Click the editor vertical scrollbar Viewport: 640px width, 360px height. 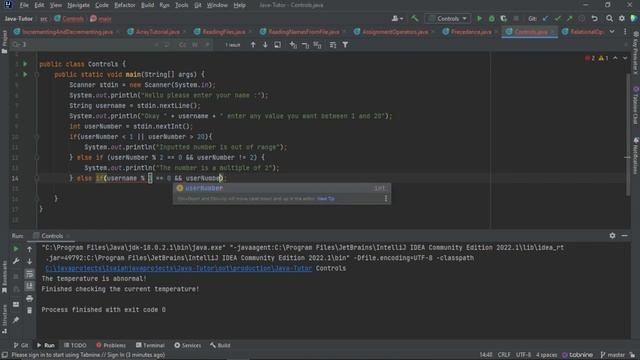click(627, 135)
